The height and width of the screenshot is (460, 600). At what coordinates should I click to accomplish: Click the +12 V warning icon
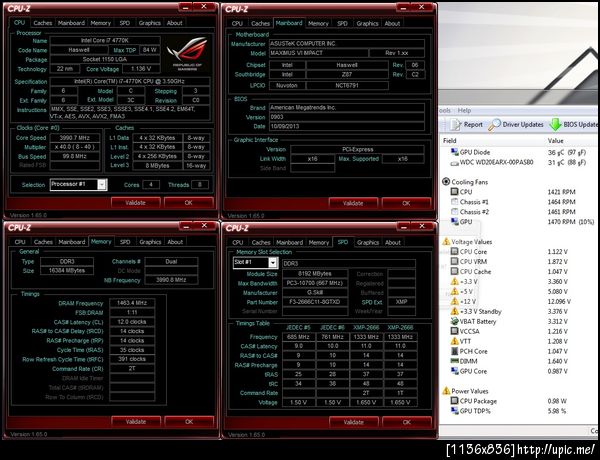pos(455,301)
